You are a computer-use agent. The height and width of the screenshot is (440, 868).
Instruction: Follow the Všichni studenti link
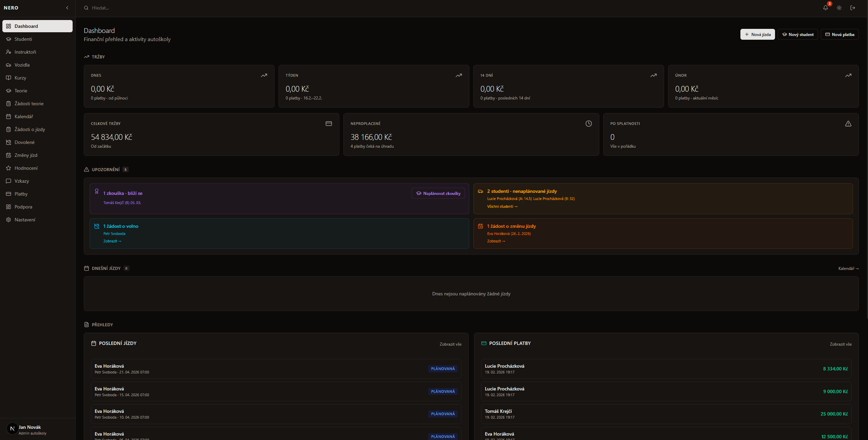tap(502, 206)
